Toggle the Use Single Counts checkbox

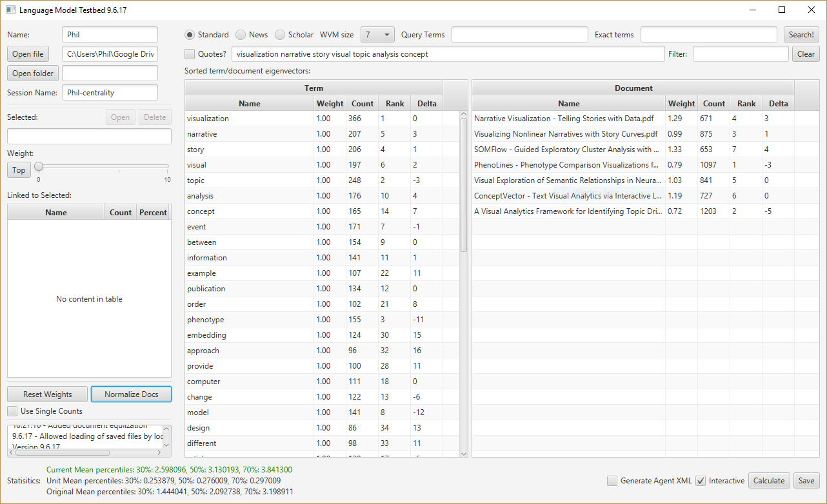coord(12,411)
